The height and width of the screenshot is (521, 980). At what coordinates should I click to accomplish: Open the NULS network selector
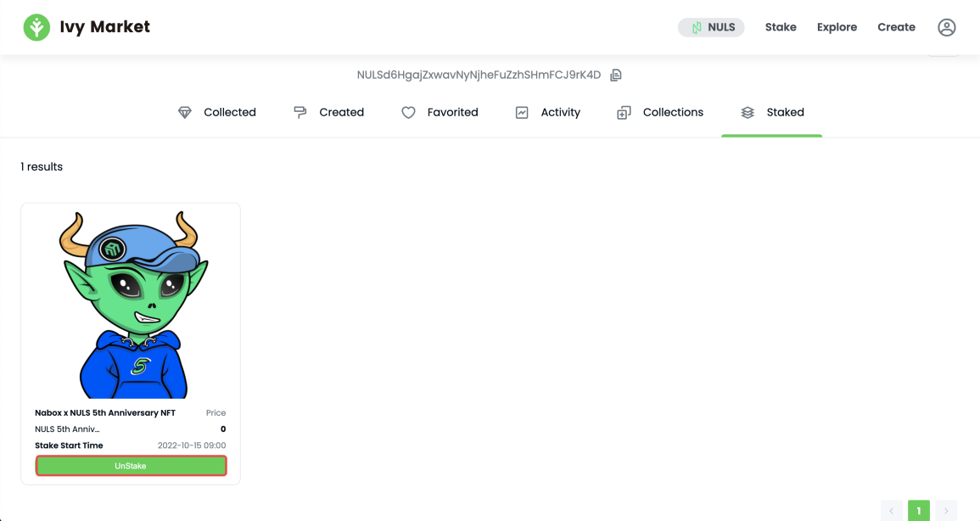(711, 27)
